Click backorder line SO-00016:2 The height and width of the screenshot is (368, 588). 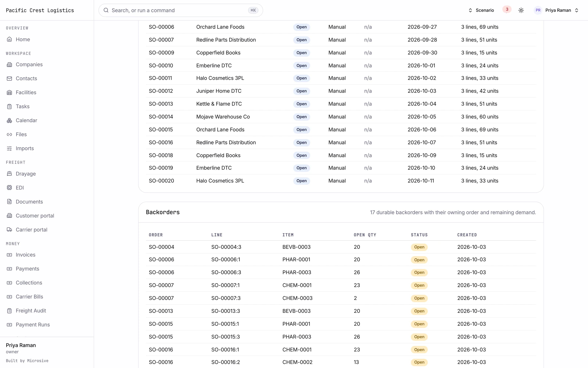point(225,362)
